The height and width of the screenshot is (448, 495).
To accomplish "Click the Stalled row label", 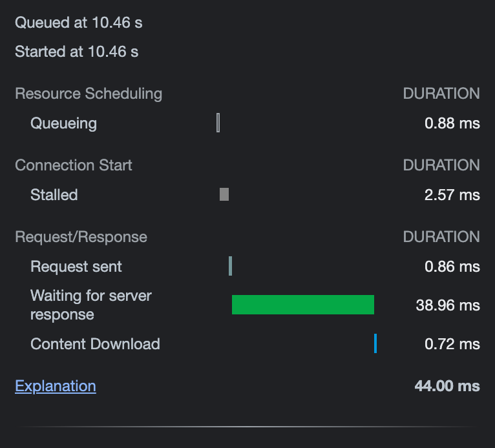I will click(54, 195).
